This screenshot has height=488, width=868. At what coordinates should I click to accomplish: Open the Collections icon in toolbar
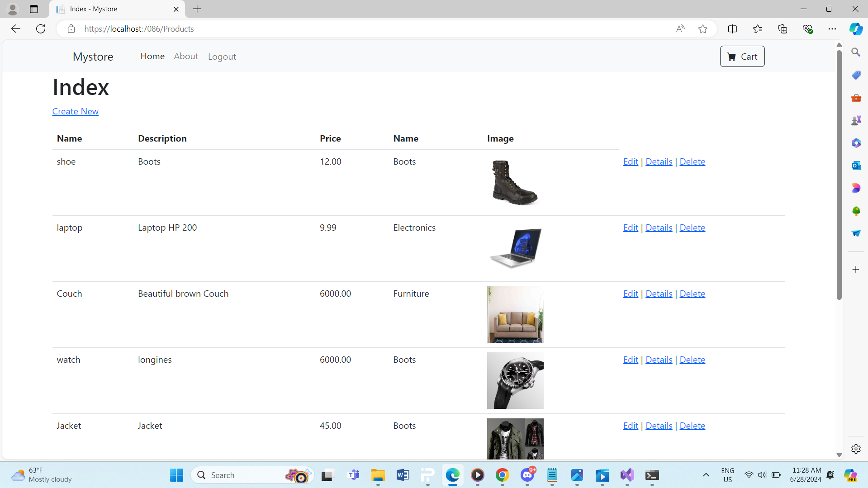click(x=783, y=29)
